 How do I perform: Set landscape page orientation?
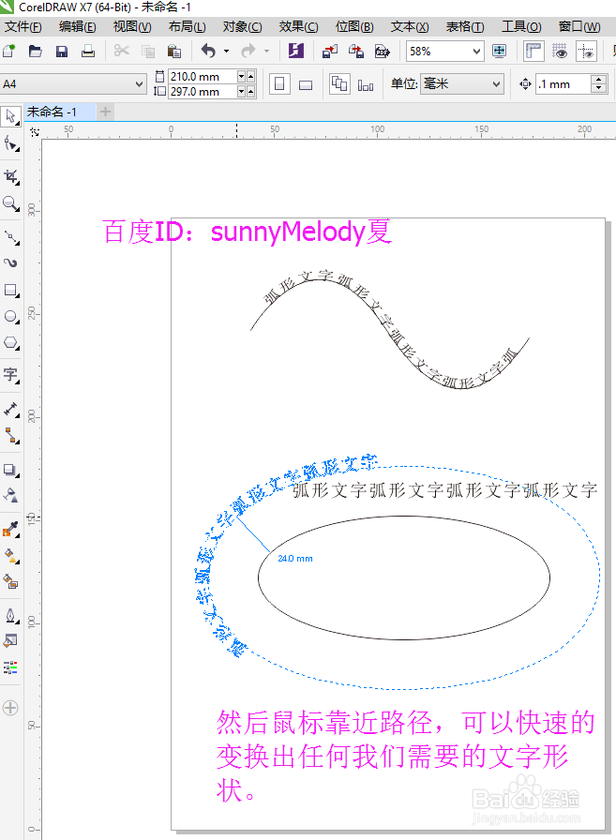[x=306, y=84]
